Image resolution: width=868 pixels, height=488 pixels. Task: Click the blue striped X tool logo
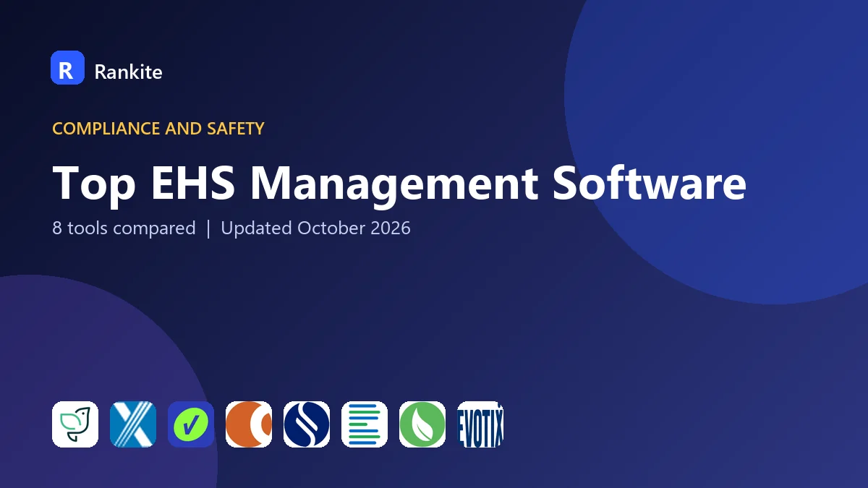(x=133, y=424)
